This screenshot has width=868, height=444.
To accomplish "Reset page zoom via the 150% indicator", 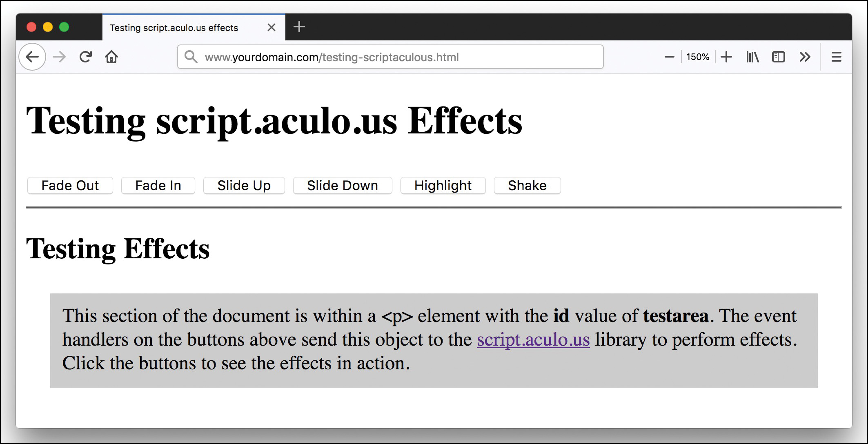I will pyautogui.click(x=698, y=57).
